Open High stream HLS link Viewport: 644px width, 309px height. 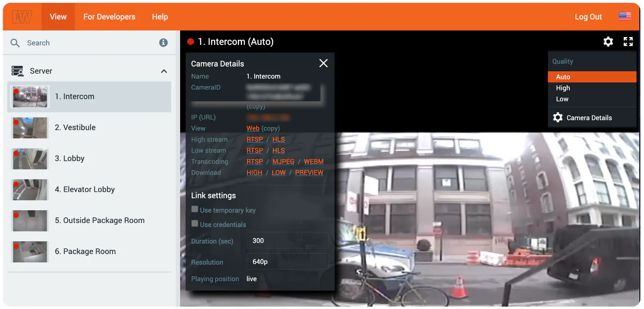279,139
